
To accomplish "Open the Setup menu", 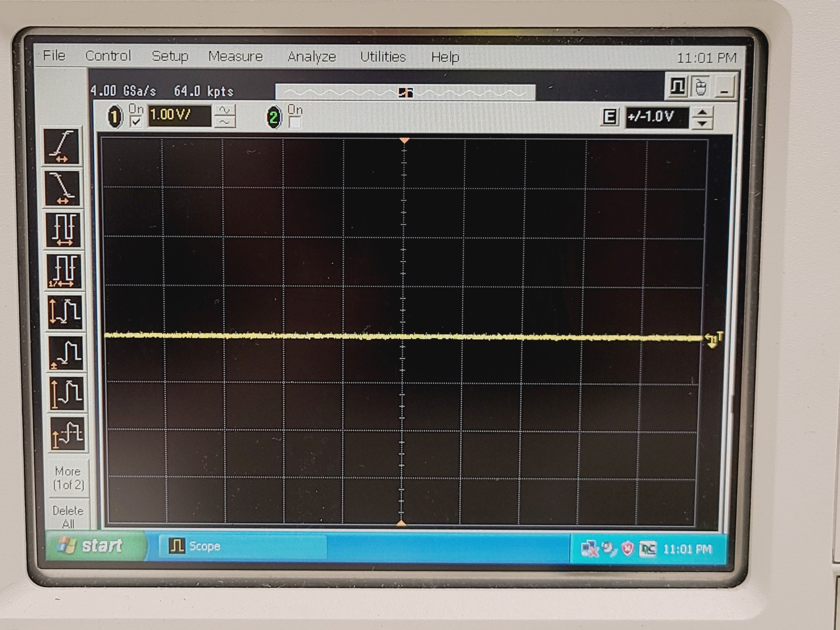I will tap(170, 56).
